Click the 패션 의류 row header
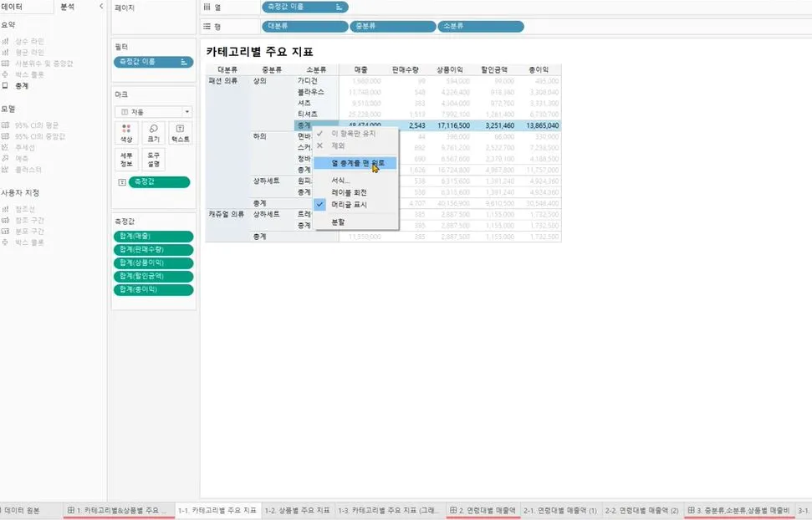The height and width of the screenshot is (520, 812). 223,81
